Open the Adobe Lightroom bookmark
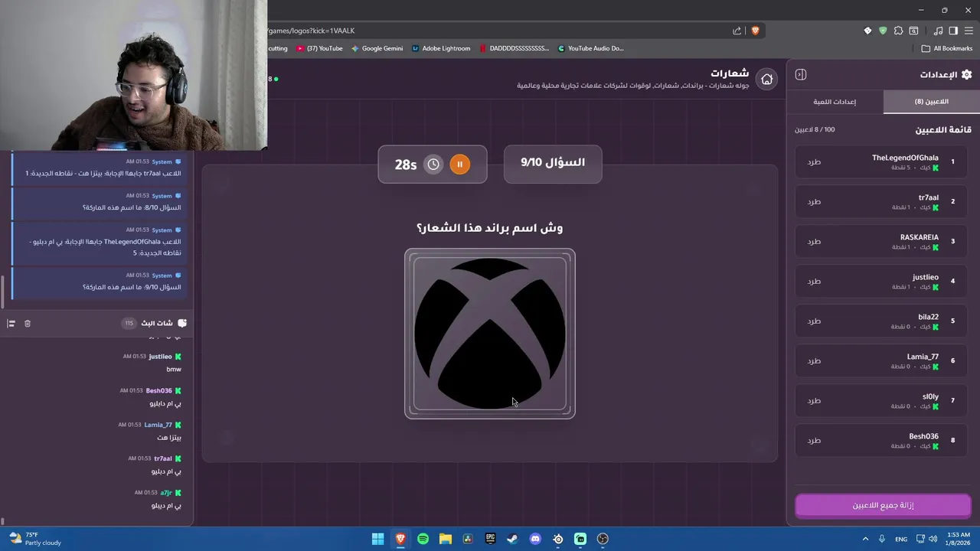 (x=441, y=48)
